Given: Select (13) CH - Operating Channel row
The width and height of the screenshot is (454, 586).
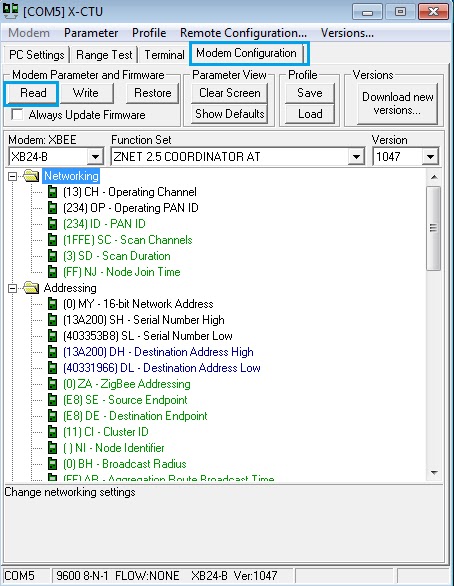Looking at the screenshot, I should click(130, 192).
